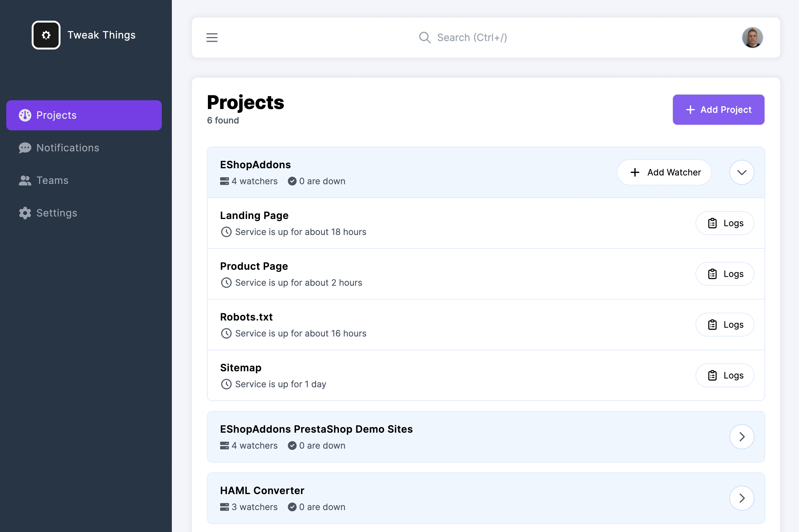Toggle the hamburger menu icon
Image resolution: width=799 pixels, height=532 pixels.
click(212, 38)
